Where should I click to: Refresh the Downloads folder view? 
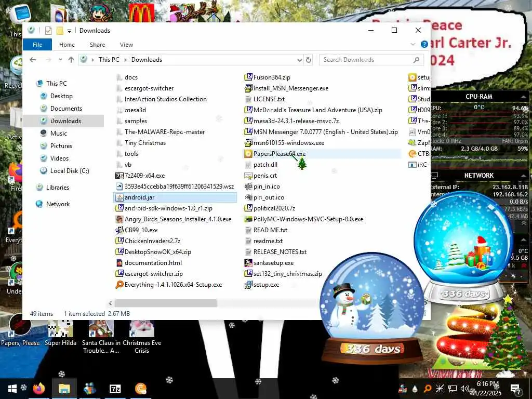pyautogui.click(x=309, y=60)
